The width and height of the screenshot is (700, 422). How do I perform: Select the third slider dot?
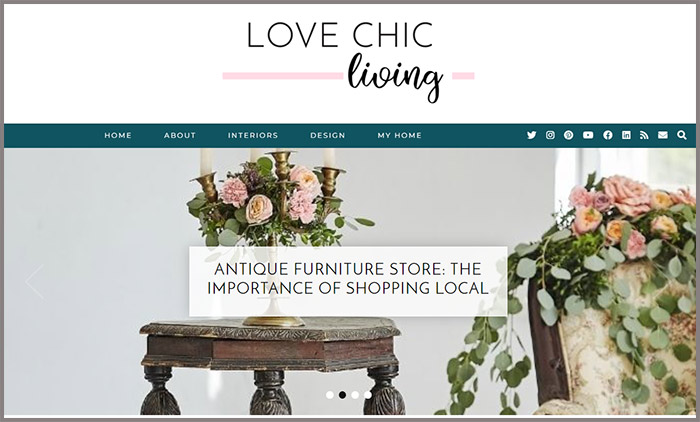click(355, 395)
